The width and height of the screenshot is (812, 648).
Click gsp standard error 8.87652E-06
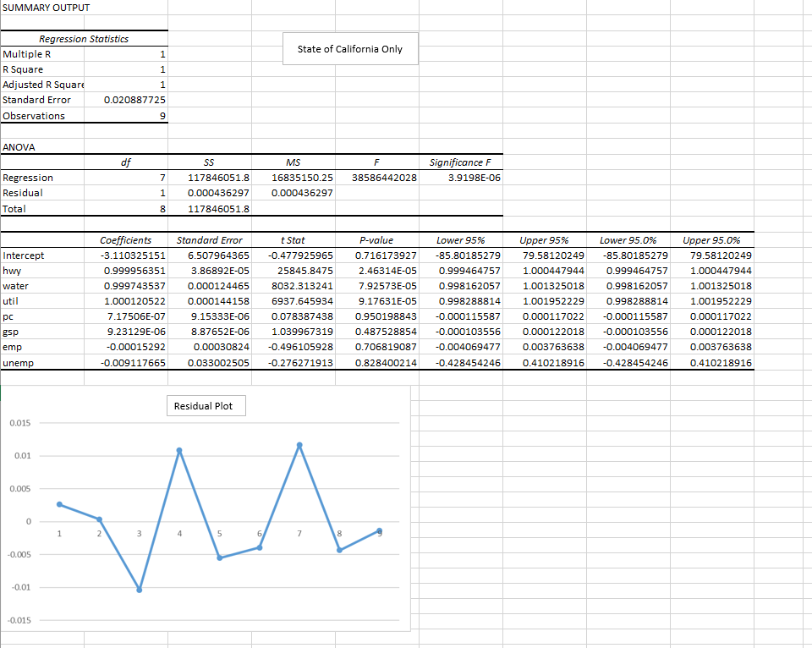pyautogui.click(x=210, y=332)
